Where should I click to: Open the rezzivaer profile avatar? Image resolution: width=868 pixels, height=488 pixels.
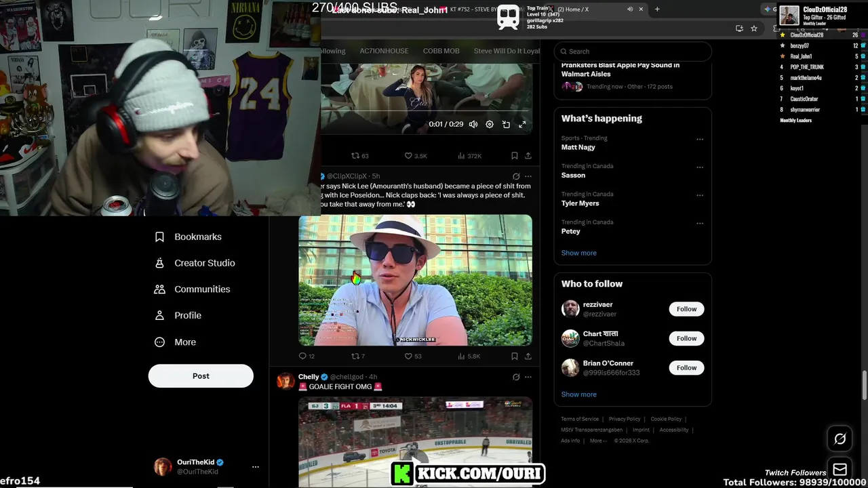pyautogui.click(x=570, y=309)
